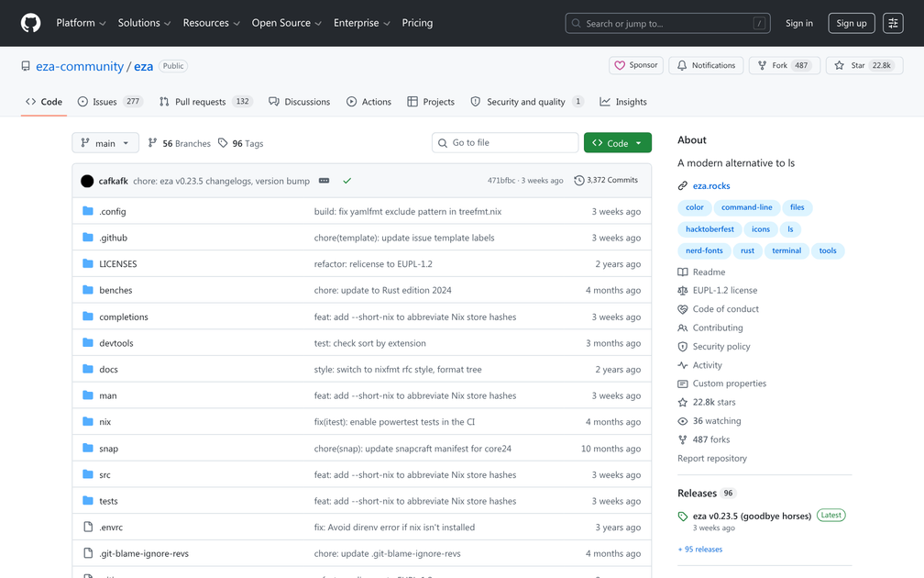Viewport: 924px width, 578px height.
Task: Go to the Pricing page
Action: [417, 23]
